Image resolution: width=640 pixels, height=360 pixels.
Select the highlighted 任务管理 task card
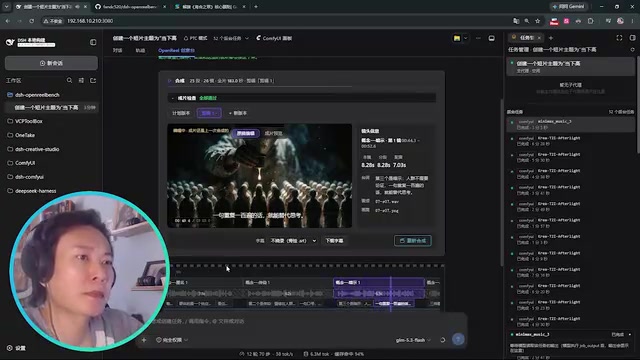coord(571,67)
